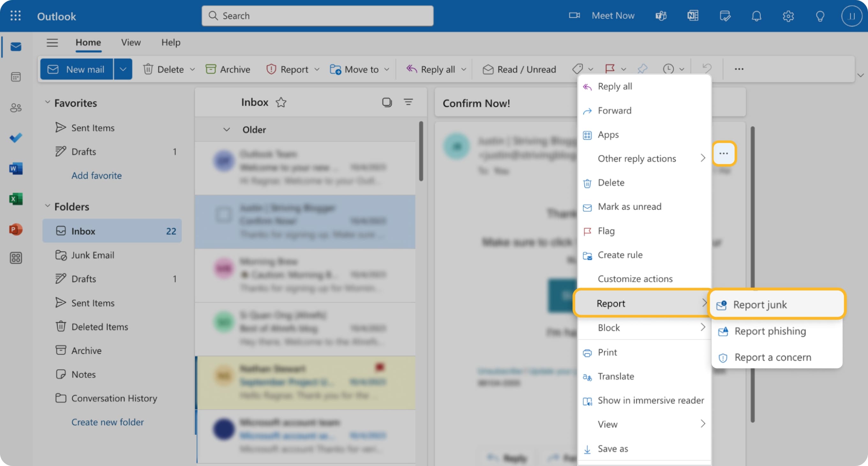Open the New mail dropdown arrow
This screenshot has height=466, width=868.
coord(123,69)
